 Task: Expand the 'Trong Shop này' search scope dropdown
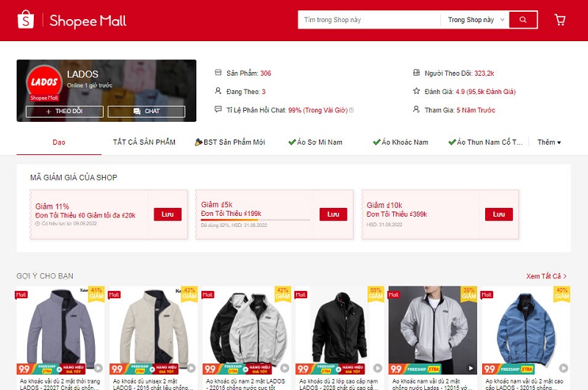pyautogui.click(x=476, y=20)
